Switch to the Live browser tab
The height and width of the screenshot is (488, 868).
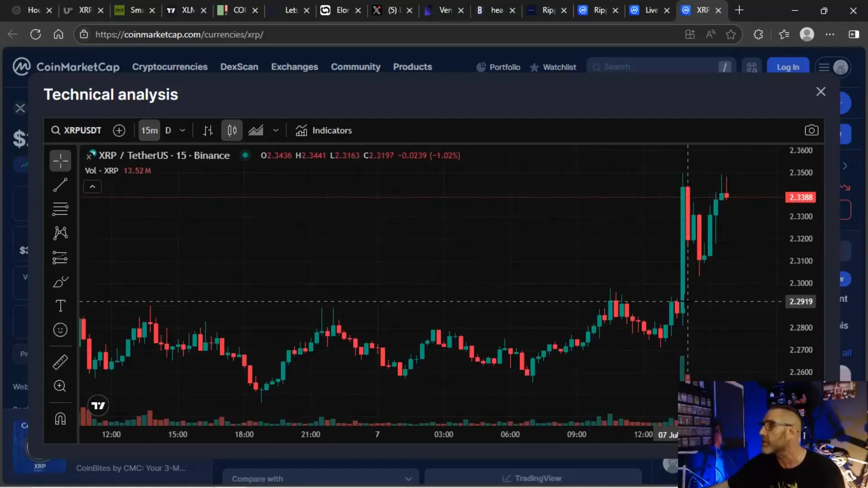point(651,10)
